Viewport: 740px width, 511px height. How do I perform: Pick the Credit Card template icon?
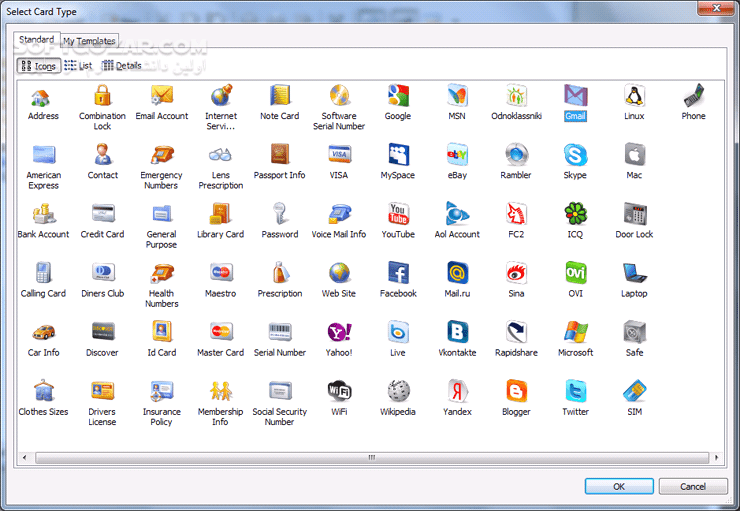click(x=103, y=214)
